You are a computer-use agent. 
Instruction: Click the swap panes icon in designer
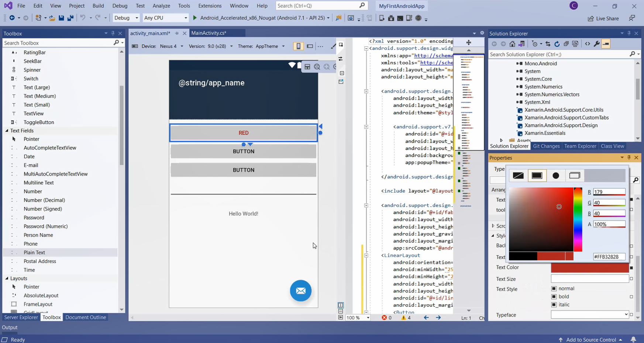(340, 59)
